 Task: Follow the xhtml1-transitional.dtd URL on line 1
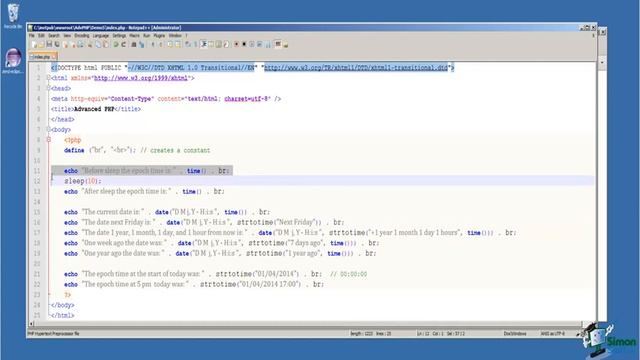click(356, 67)
